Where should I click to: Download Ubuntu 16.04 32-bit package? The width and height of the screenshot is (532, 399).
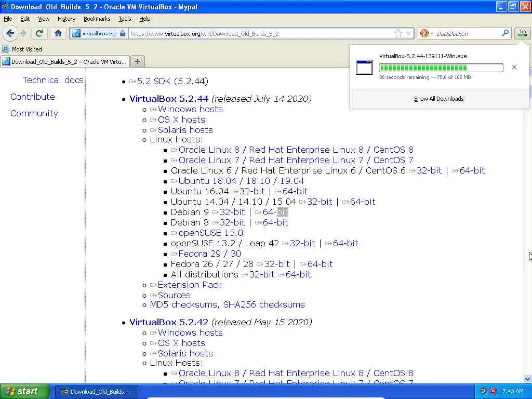pos(252,191)
